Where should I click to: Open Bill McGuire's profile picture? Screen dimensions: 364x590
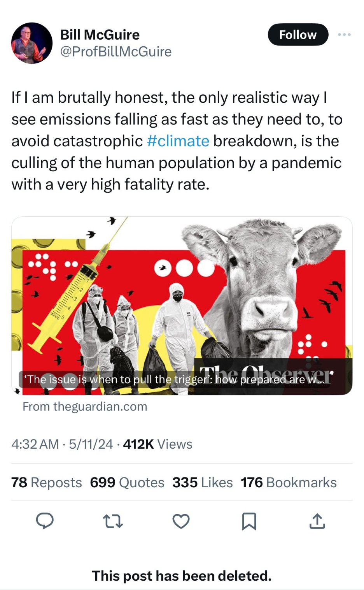tap(32, 43)
